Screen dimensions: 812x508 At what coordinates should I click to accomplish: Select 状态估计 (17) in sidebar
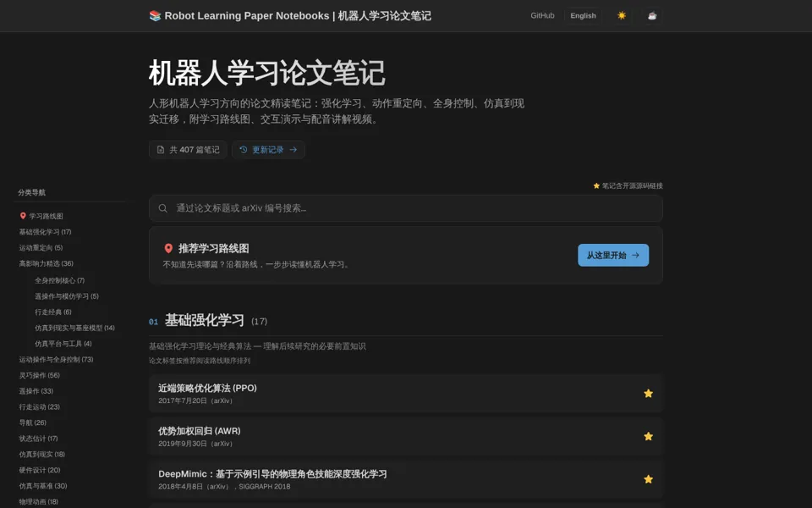coord(38,439)
